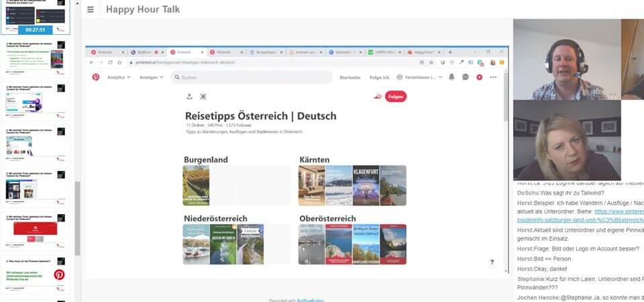This screenshot has width=644, height=302.
Task: Open the hamburger menu beside Happy Hour Talk
Action: click(x=91, y=9)
